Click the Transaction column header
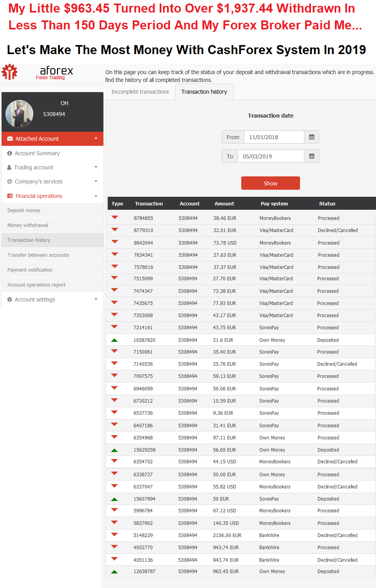 pos(149,204)
